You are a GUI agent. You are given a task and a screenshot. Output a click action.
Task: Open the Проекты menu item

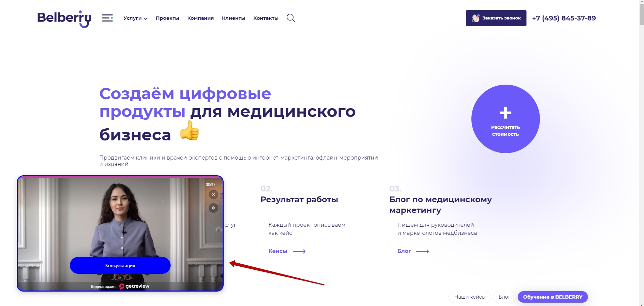point(168,18)
